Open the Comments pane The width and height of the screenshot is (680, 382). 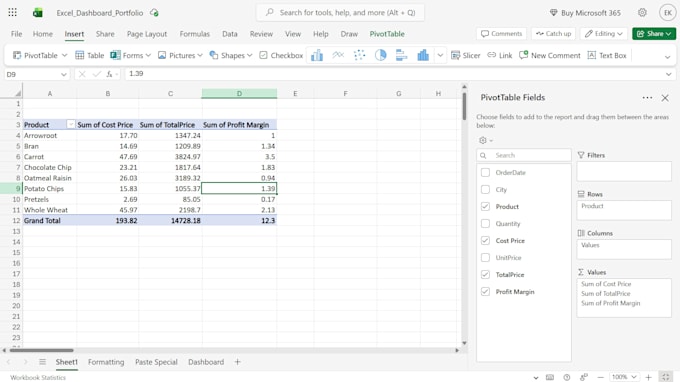point(501,34)
